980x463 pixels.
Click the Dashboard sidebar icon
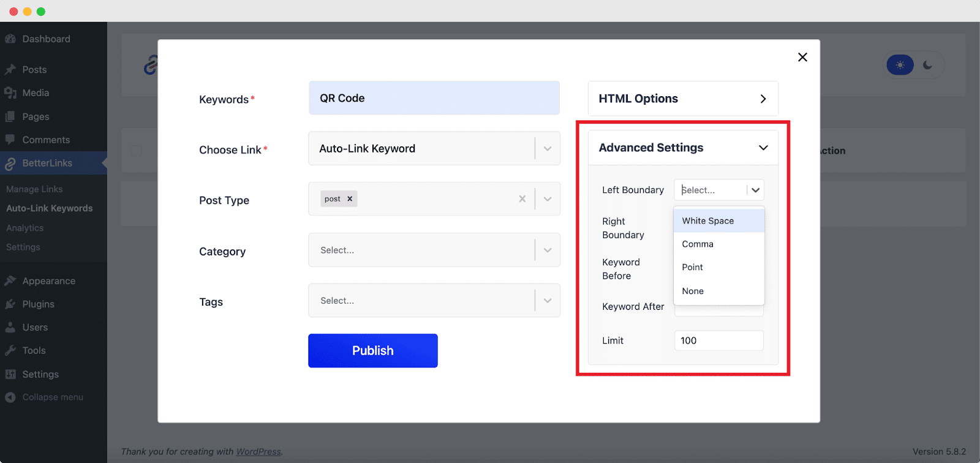click(10, 39)
